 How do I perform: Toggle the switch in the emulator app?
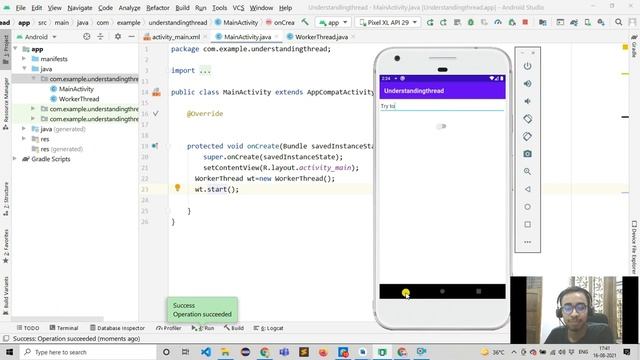coord(442,126)
